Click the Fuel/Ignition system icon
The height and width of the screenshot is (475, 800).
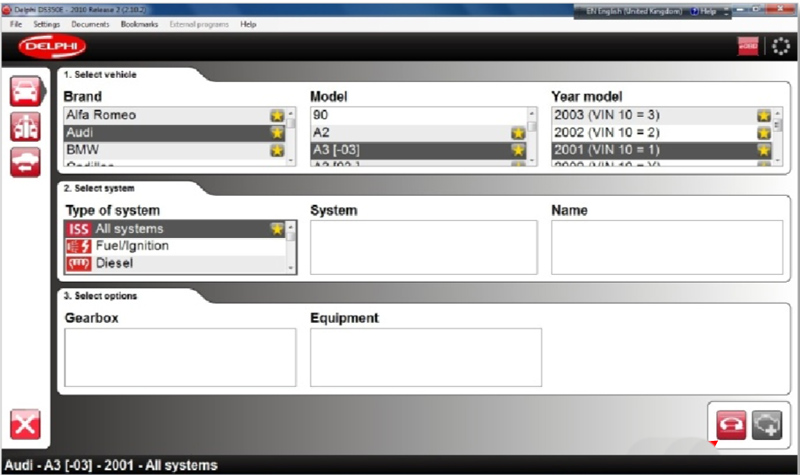click(x=79, y=246)
